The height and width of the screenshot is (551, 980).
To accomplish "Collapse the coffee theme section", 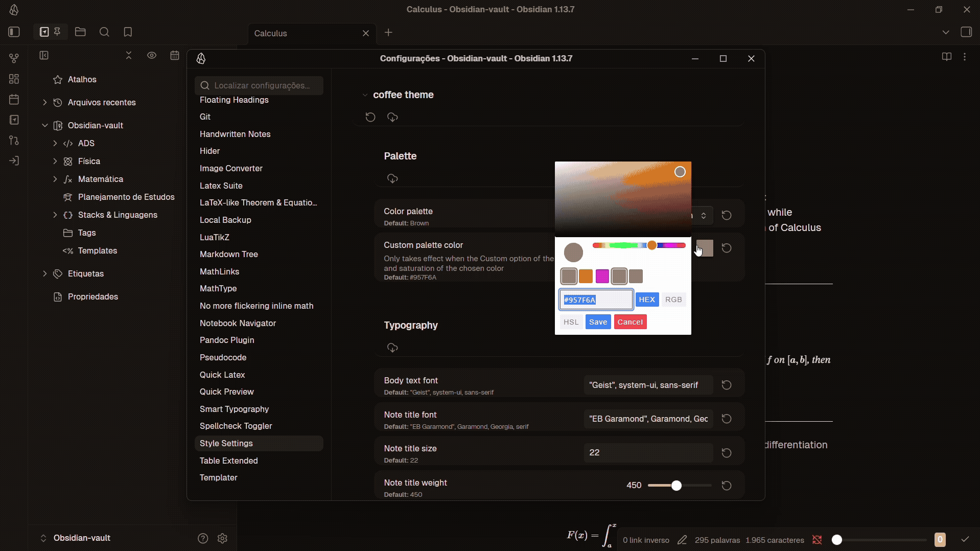I will point(365,95).
